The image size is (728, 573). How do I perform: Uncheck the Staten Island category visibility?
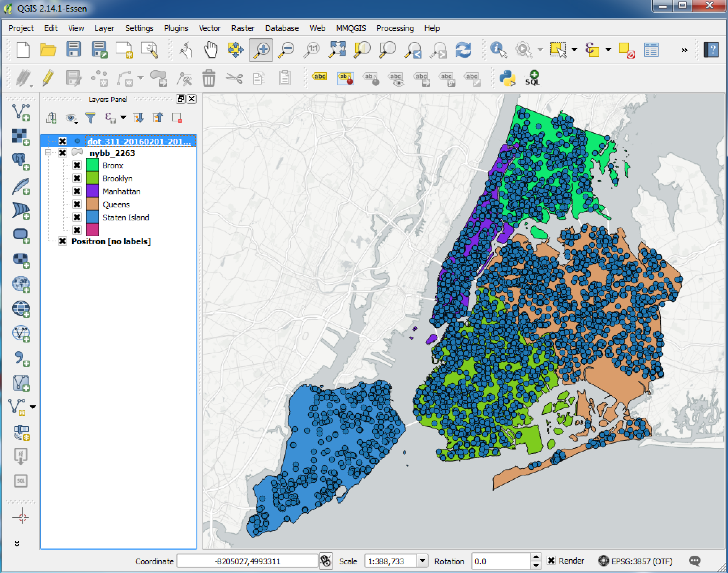click(77, 217)
